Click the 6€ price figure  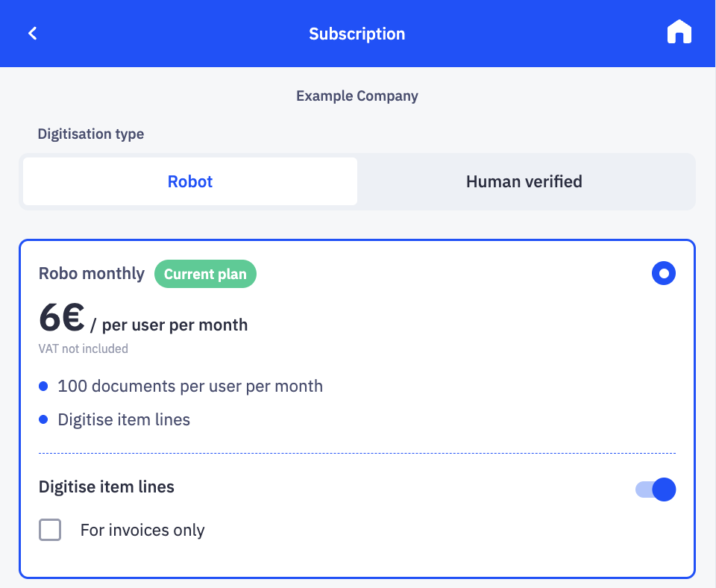(62, 318)
